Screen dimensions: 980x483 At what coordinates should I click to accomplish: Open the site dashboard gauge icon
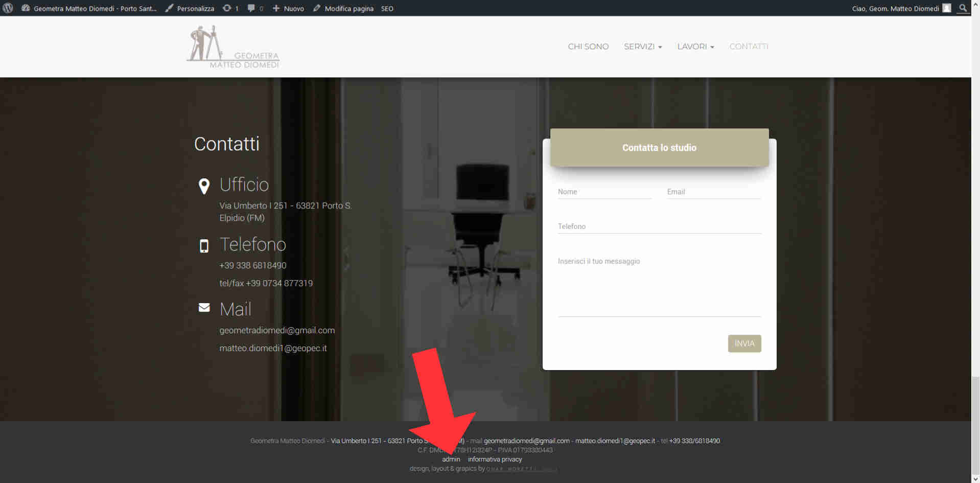26,8
